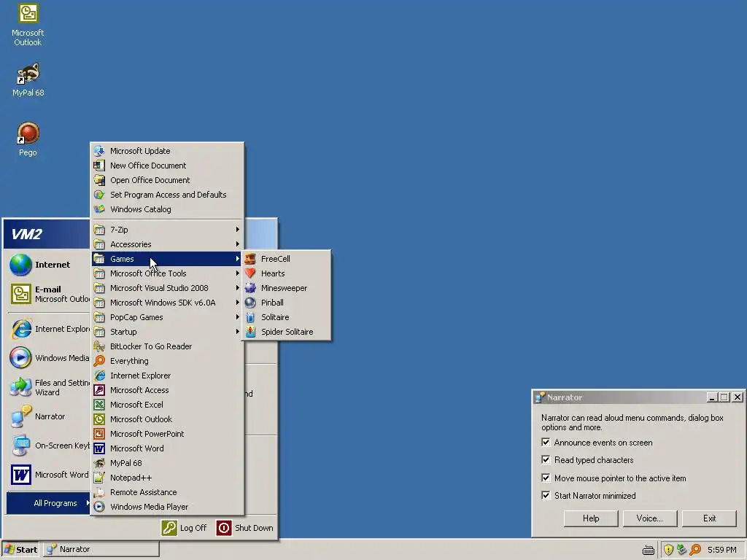
Task: Click the Everything search tray icon
Action: (x=695, y=550)
